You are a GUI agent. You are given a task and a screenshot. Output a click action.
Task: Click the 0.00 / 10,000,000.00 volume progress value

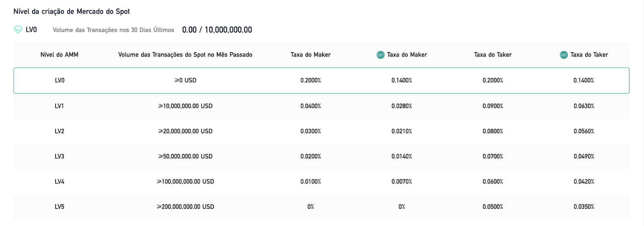[217, 30]
